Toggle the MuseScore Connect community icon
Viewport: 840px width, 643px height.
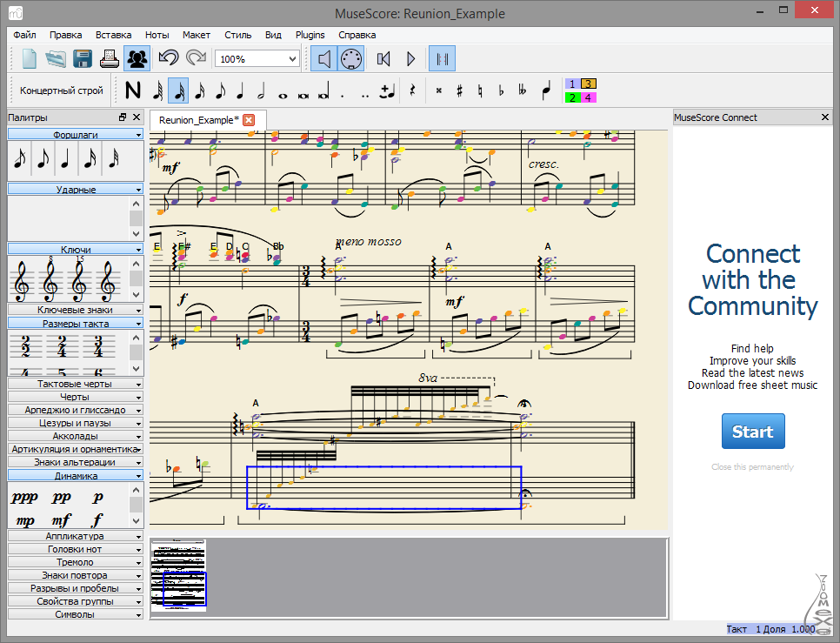pos(137,58)
